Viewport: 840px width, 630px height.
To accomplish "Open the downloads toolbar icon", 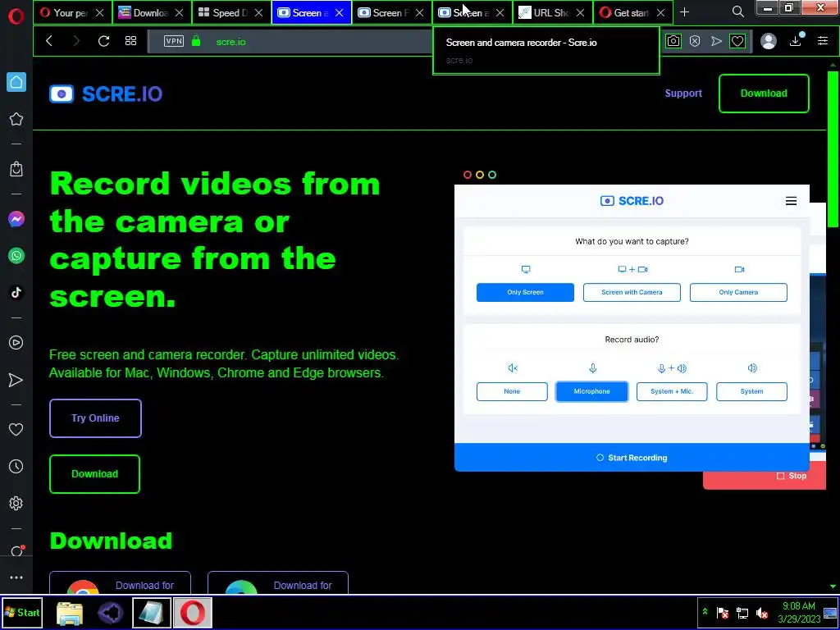I will pos(796,40).
